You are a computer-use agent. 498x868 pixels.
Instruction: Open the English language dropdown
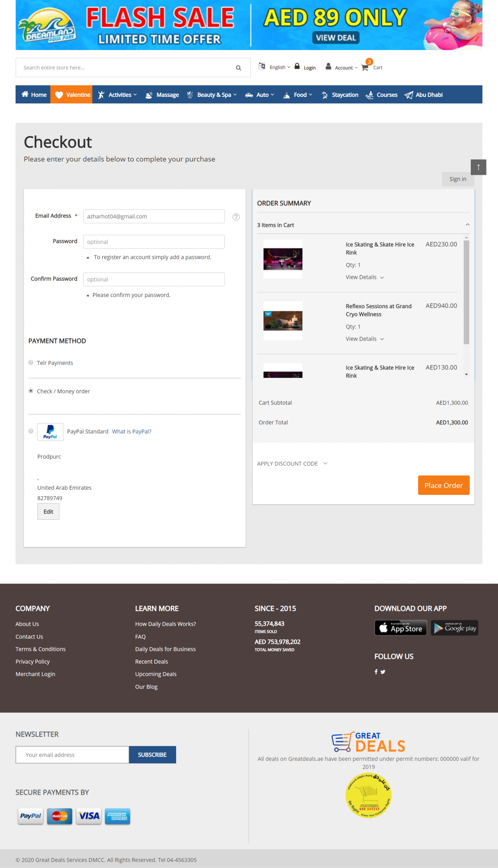280,67
